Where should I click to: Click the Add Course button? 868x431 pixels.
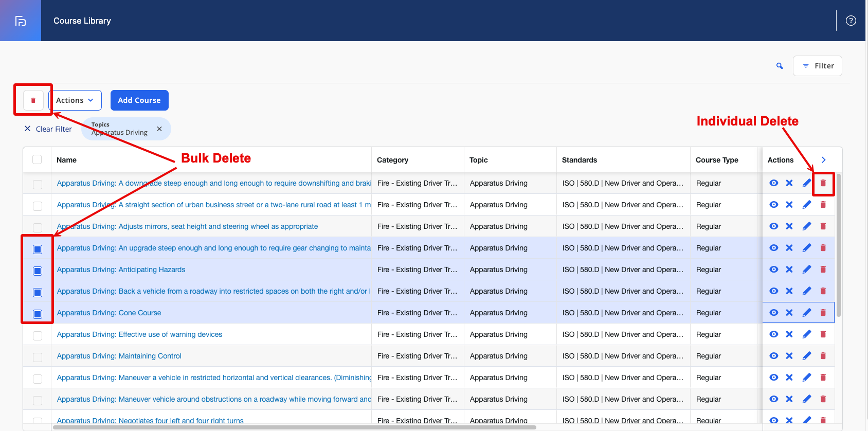point(139,100)
